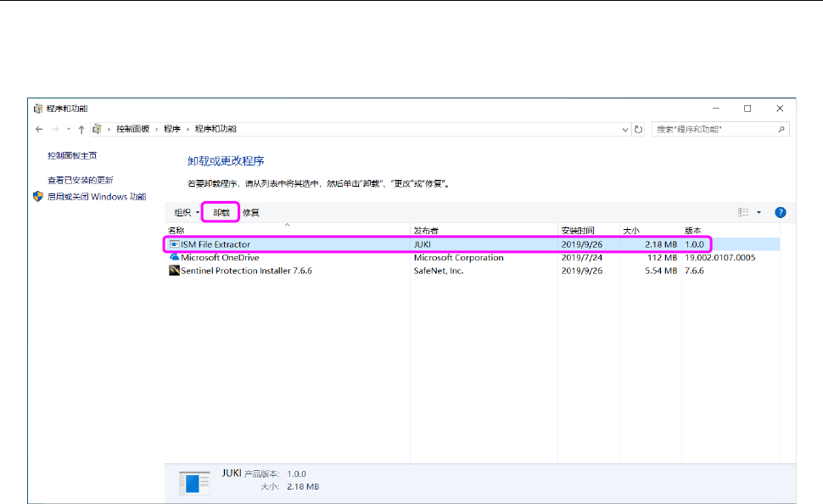Open 程序 breadcrumb segment
Viewport: 823px width, 504px height.
171,129
